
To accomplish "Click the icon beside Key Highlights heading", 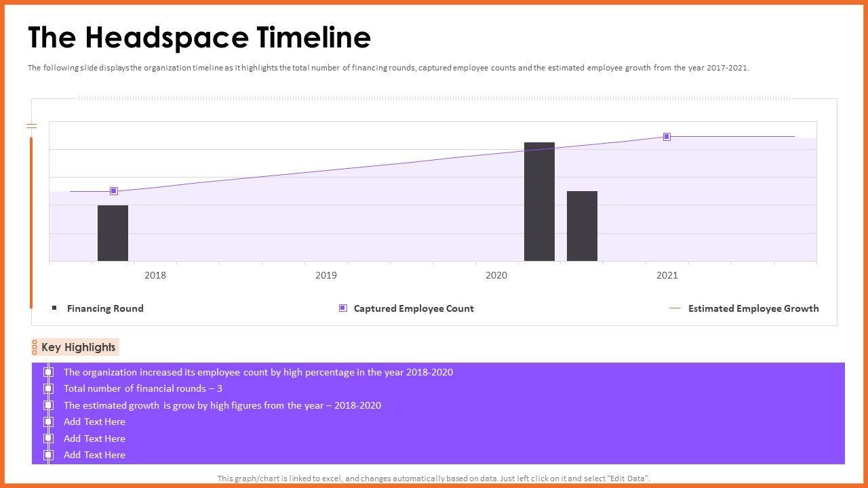I will pos(35,347).
